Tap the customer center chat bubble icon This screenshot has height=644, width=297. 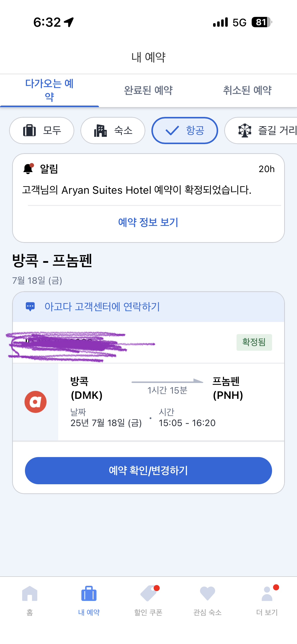(30, 307)
